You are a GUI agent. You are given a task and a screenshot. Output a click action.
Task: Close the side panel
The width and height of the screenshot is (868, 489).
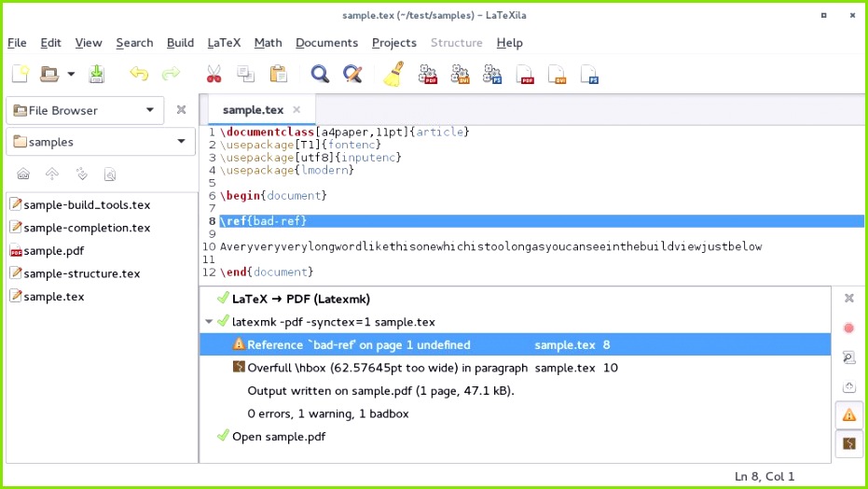181,109
